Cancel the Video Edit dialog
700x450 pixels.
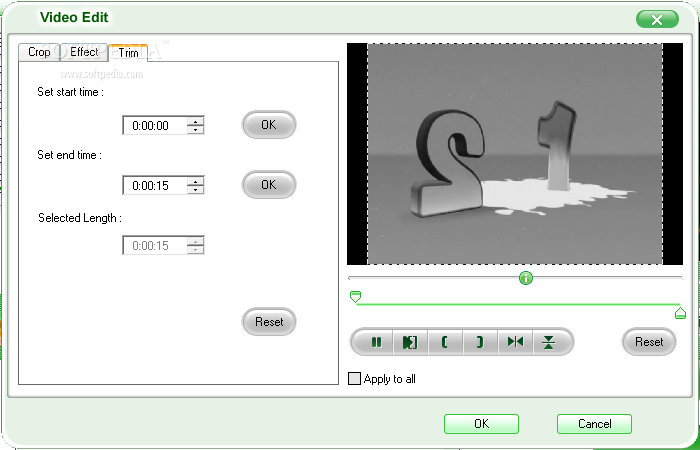(x=594, y=424)
